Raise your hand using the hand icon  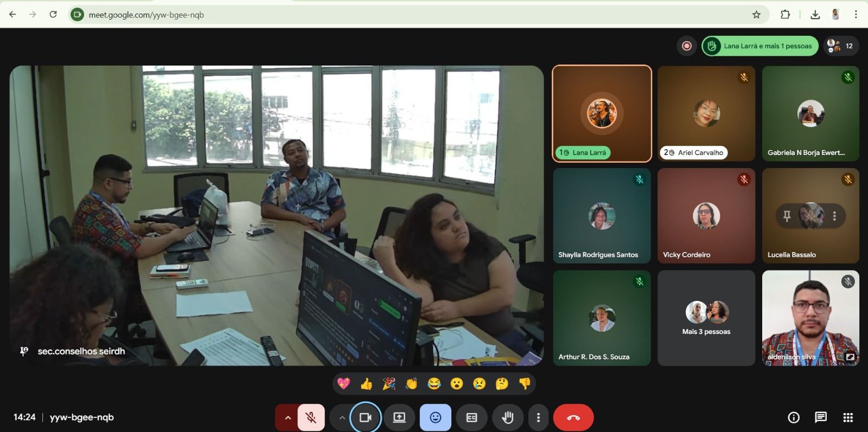507,417
